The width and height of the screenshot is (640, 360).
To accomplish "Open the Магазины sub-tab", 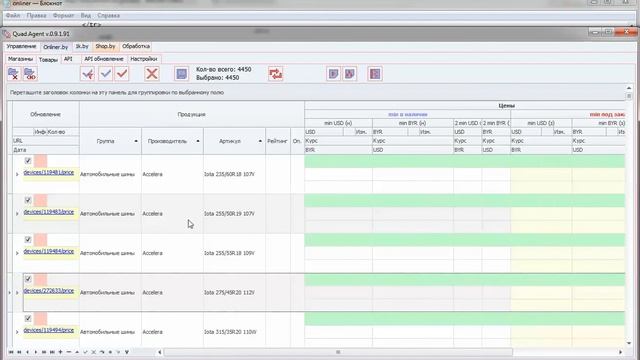I will [x=20, y=59].
